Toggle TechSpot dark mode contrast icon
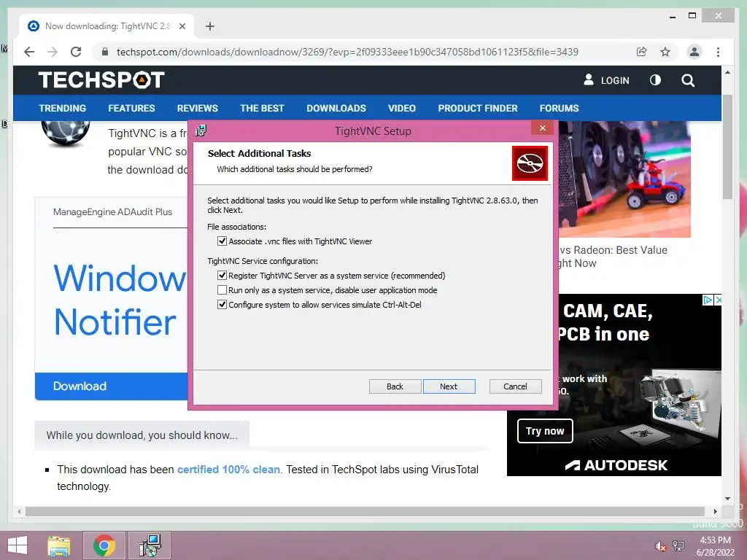 click(656, 80)
